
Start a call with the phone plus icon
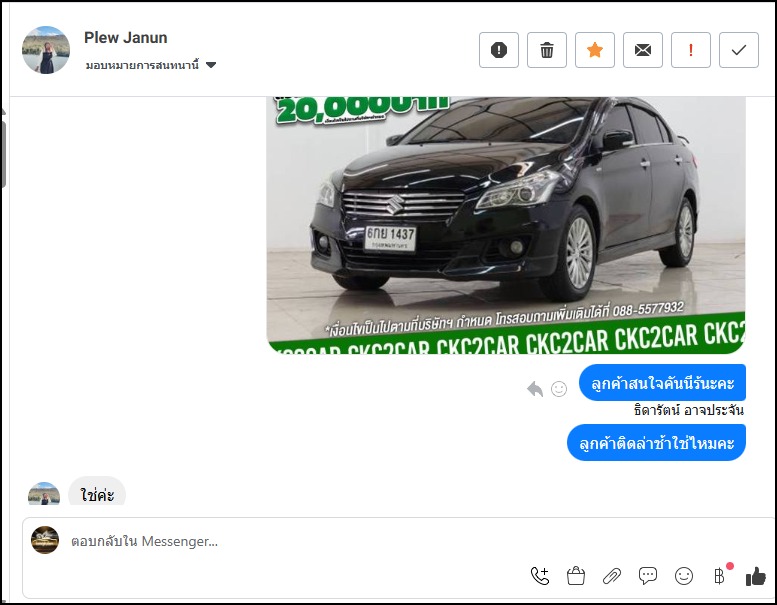click(540, 576)
